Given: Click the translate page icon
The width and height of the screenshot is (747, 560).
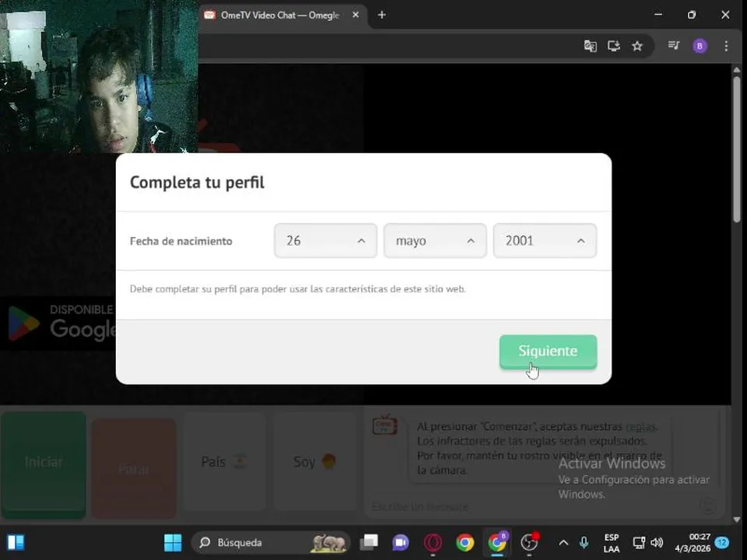Looking at the screenshot, I should click(x=591, y=46).
